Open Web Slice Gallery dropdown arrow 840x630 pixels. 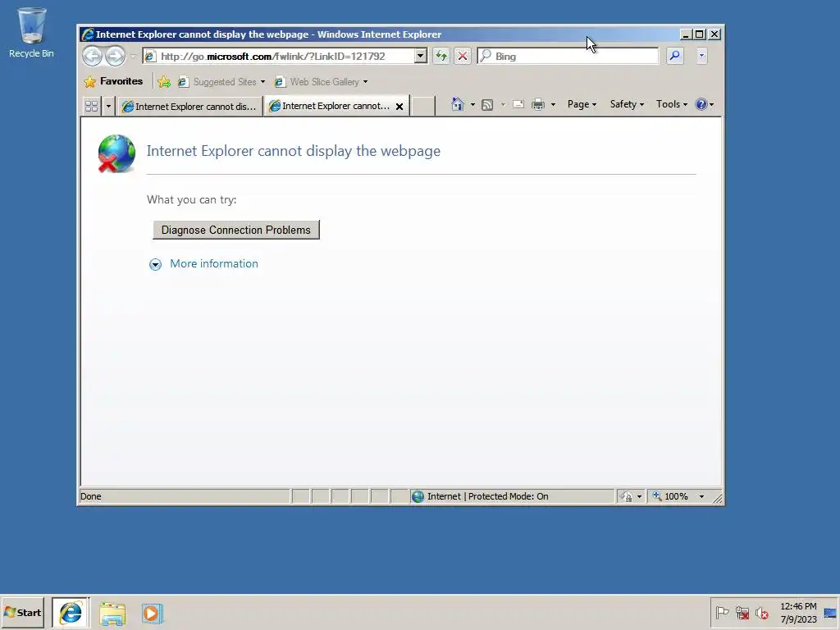365,82
